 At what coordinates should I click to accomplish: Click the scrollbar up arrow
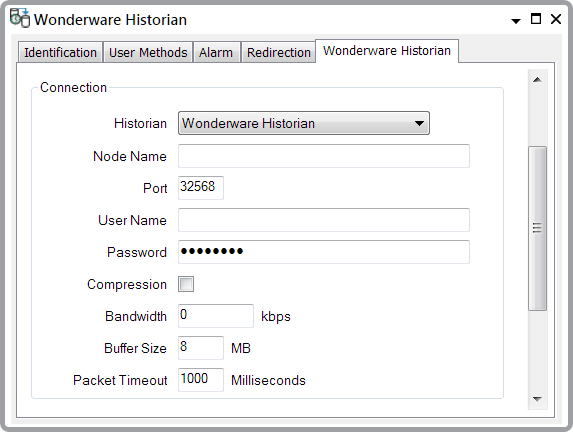coord(537,80)
